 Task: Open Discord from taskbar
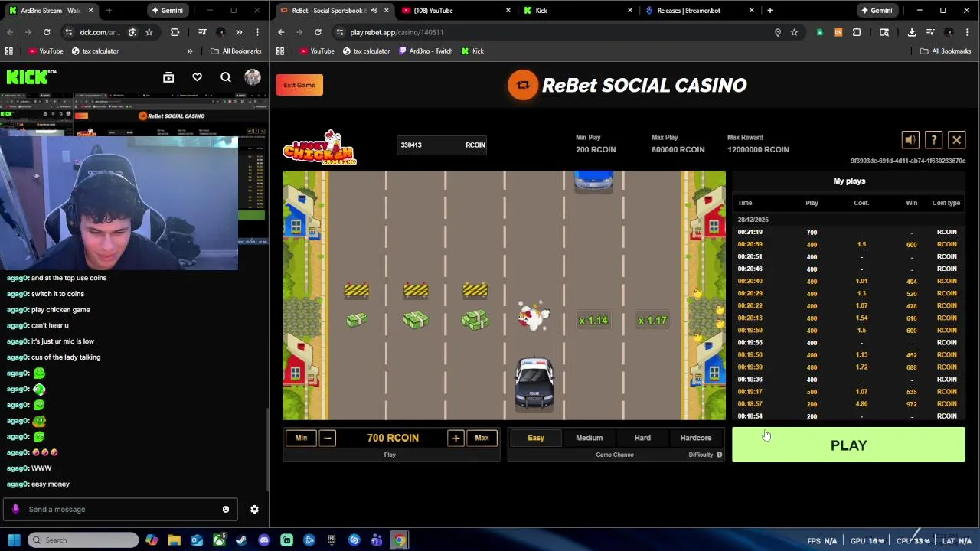pos(264,540)
